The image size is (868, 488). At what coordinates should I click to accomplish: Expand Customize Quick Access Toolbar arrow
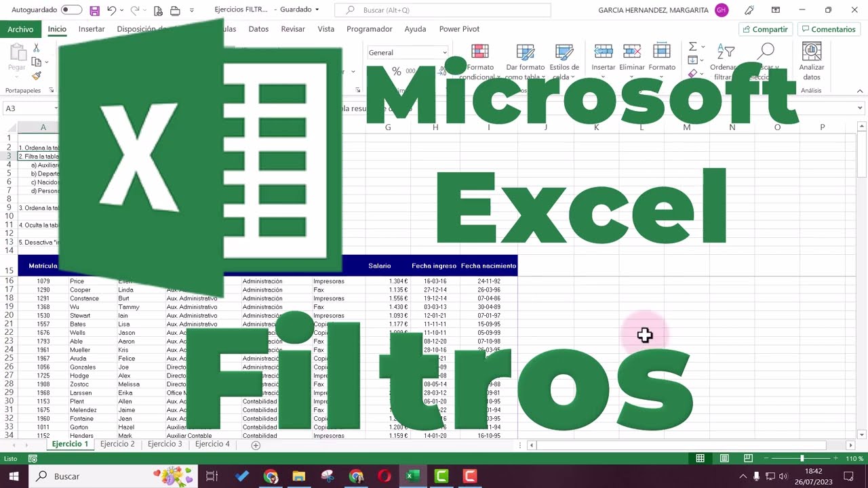coord(191,10)
